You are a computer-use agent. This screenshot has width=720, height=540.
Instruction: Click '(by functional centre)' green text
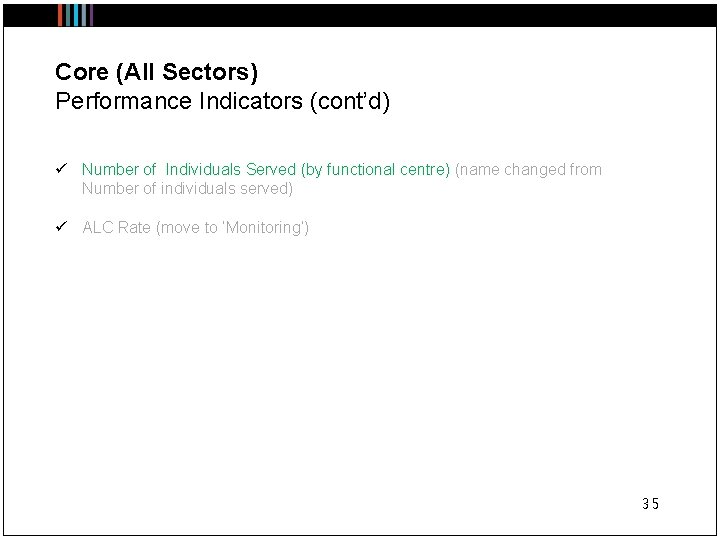[x=375, y=169]
